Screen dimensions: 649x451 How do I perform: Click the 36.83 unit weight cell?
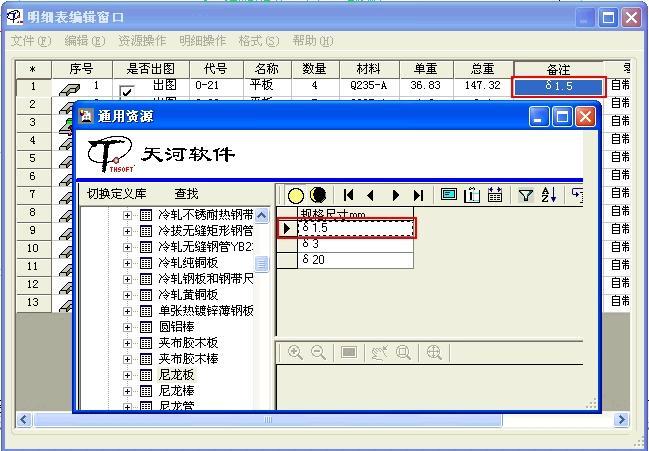tap(426, 86)
